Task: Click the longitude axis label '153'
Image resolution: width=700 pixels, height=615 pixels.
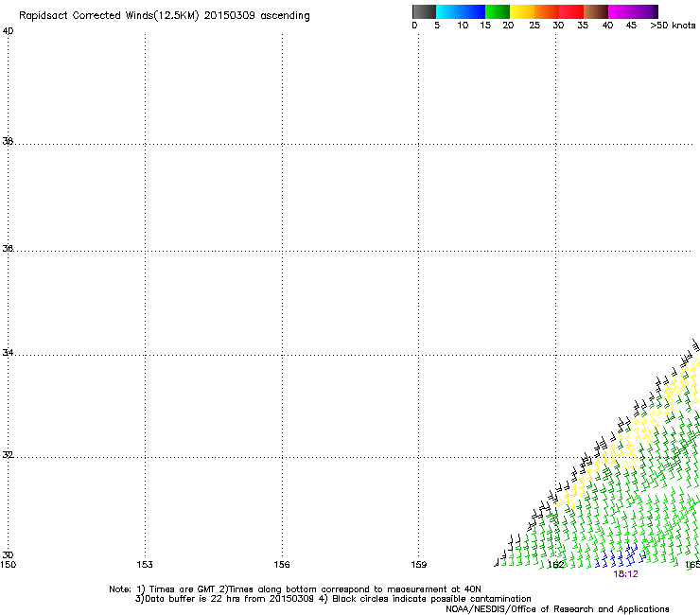Action: tap(145, 565)
